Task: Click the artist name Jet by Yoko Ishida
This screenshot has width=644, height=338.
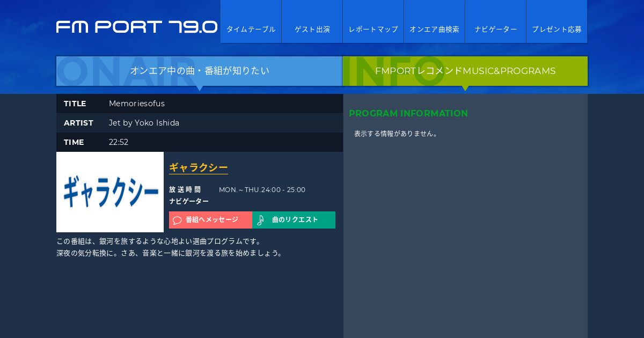Action: [144, 123]
